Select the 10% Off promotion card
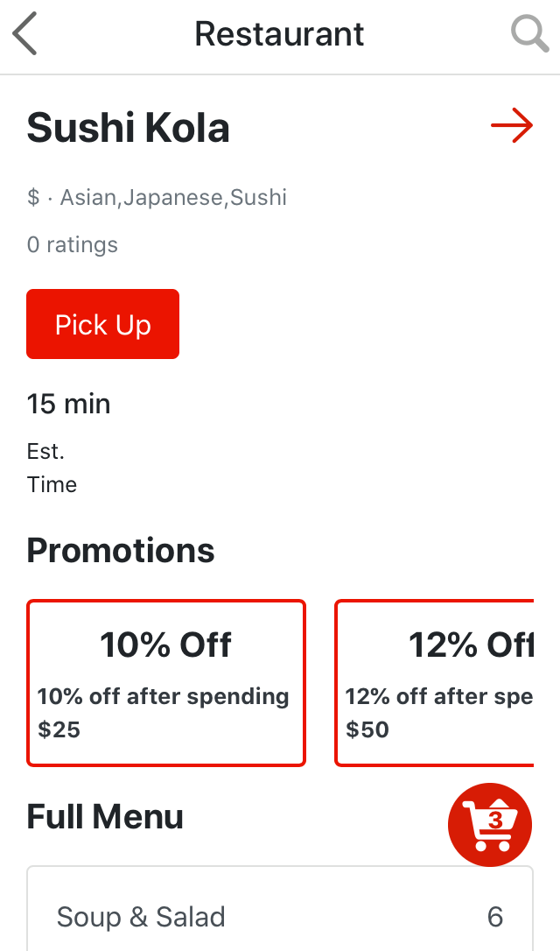Image resolution: width=560 pixels, height=951 pixels. 166,683
